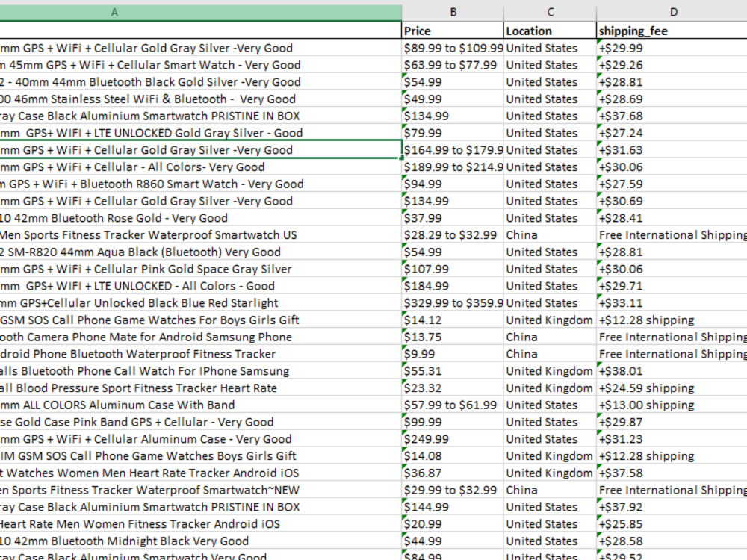Click the $164.99 to $179.9 price cell
The width and height of the screenshot is (747, 560).
coord(453,149)
